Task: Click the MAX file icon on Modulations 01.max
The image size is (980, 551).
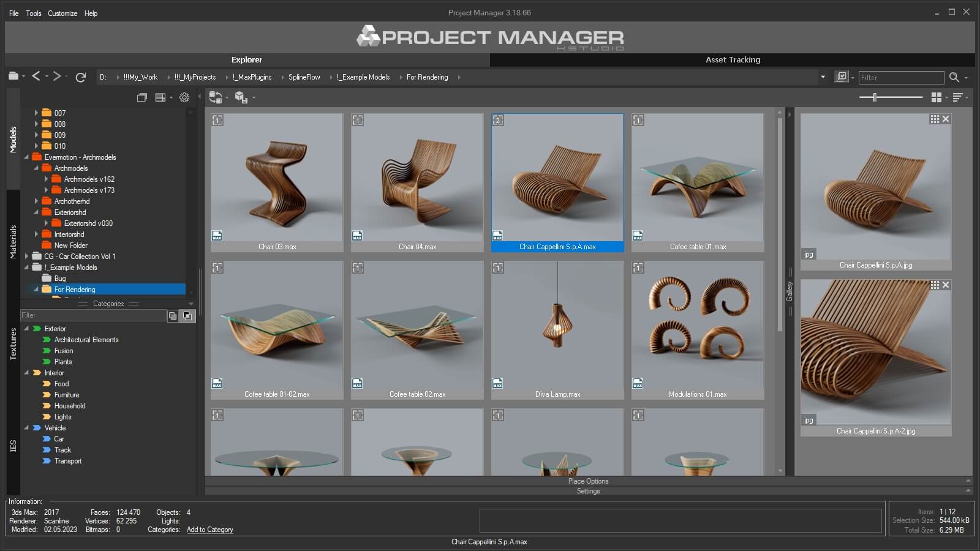Action: [638, 383]
